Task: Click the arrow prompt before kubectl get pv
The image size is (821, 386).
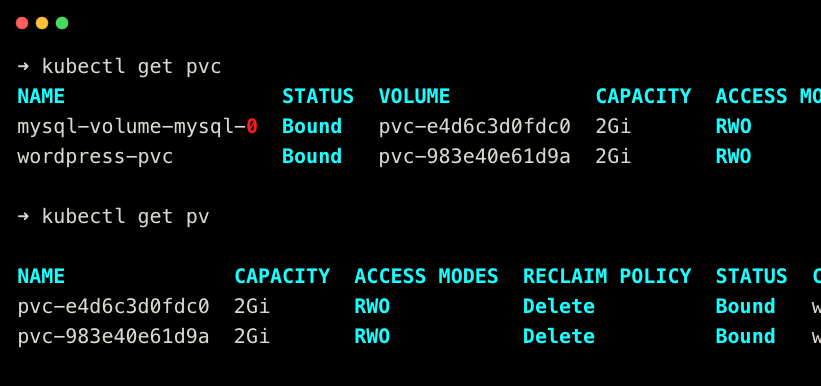Action: (x=24, y=217)
